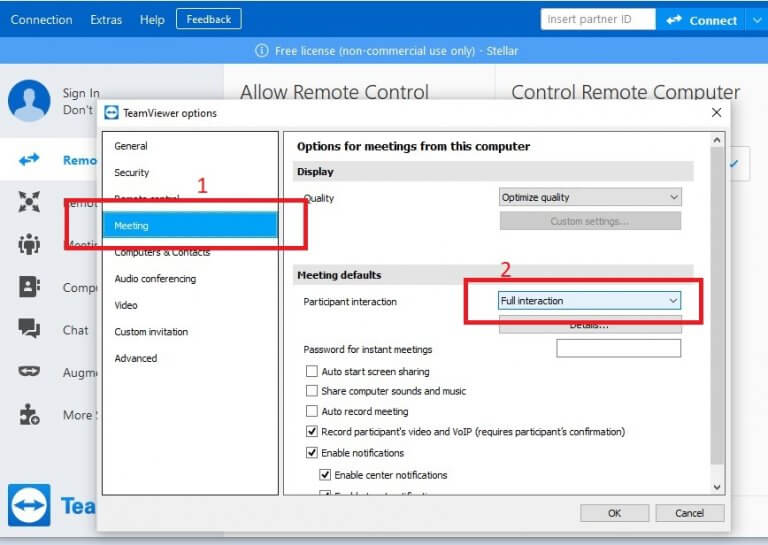The image size is (768, 545).
Task: Click the Control Remote Computer heading
Action: point(625,92)
